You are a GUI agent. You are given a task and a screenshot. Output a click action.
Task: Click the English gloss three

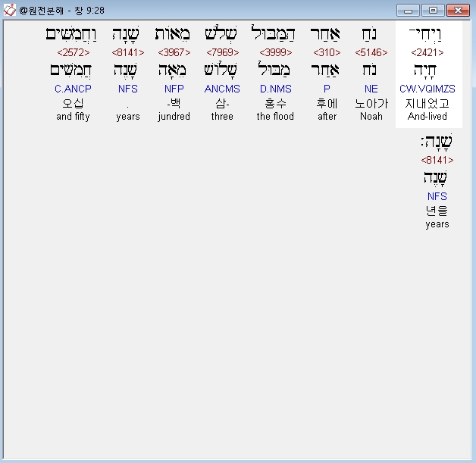pos(222,116)
